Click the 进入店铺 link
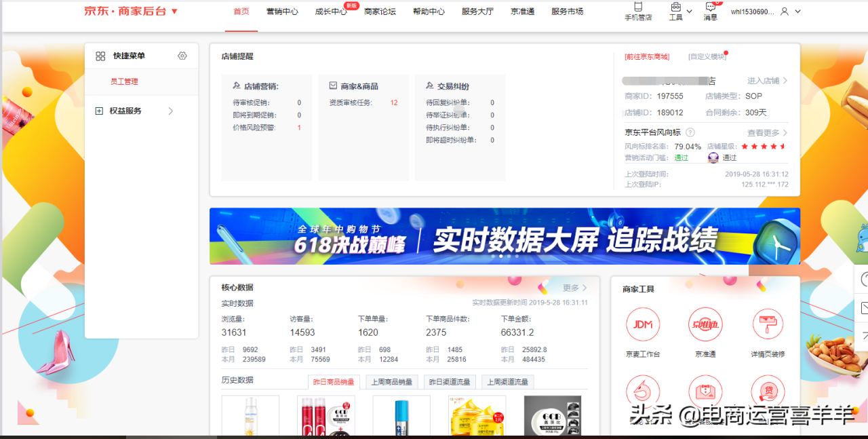 [764, 79]
